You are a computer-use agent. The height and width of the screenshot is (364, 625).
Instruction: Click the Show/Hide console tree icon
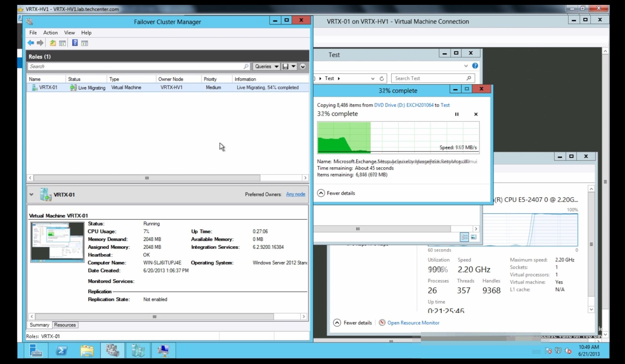[x=62, y=43]
